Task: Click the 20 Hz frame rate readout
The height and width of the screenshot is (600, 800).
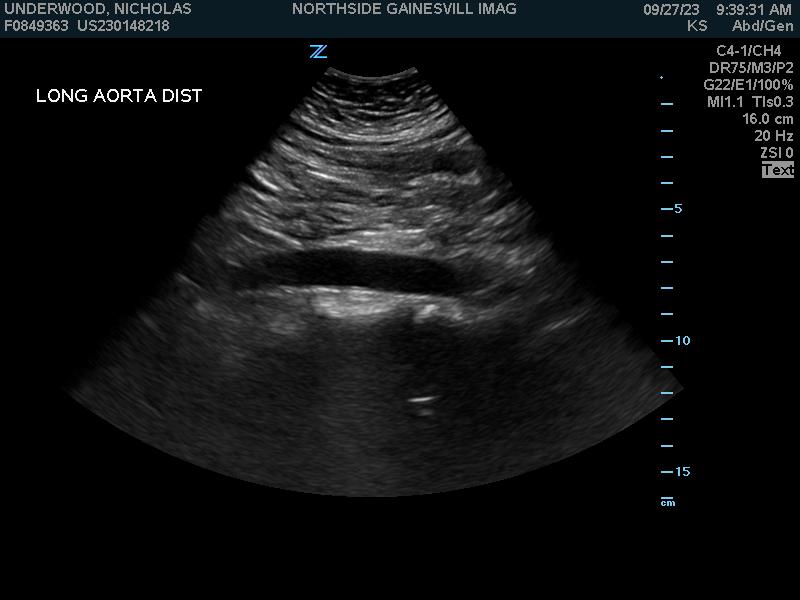Action: [x=773, y=136]
